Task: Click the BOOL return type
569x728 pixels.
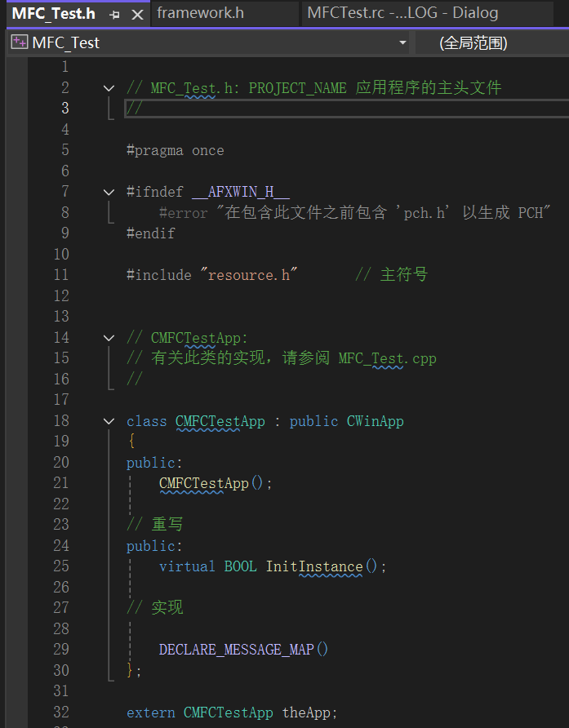Action: (240, 566)
